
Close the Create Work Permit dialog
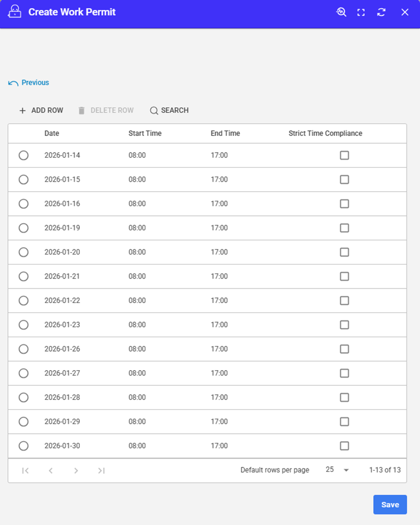[x=405, y=12]
